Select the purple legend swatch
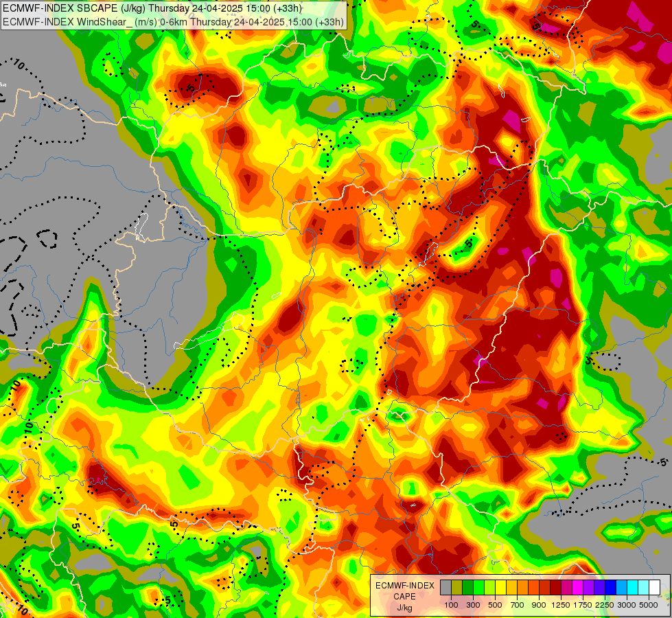The width and height of the screenshot is (672, 618). pos(588,587)
